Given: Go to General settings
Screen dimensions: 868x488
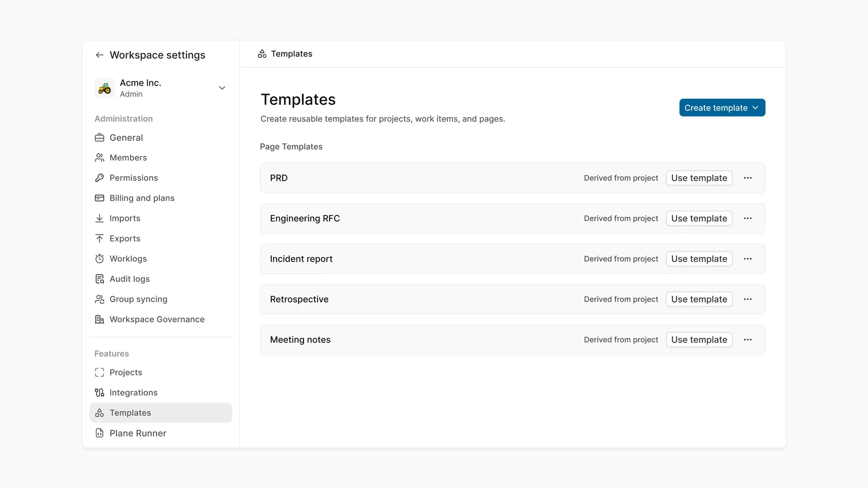Looking at the screenshot, I should [x=160, y=138].
